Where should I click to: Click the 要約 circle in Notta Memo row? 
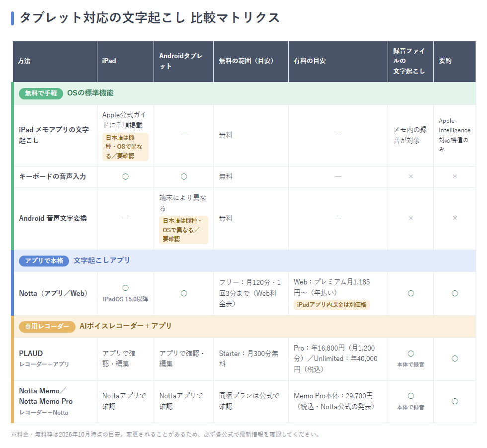pyautogui.click(x=455, y=401)
